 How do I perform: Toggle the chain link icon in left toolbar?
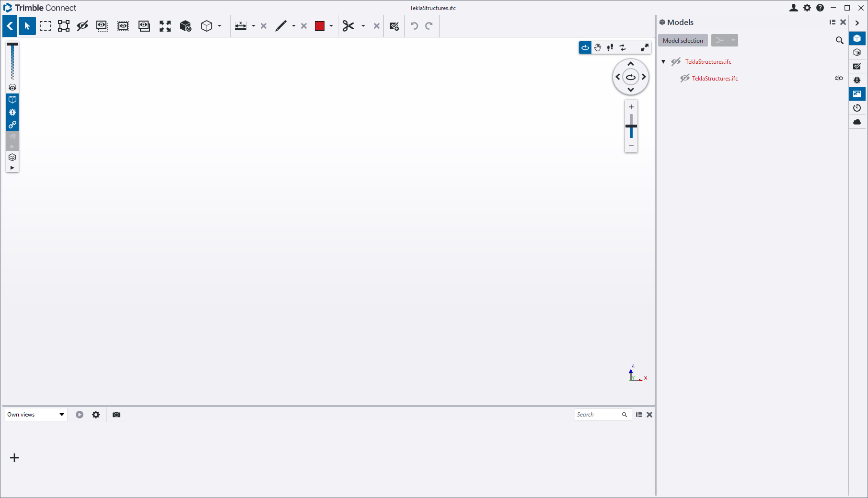tap(12, 125)
